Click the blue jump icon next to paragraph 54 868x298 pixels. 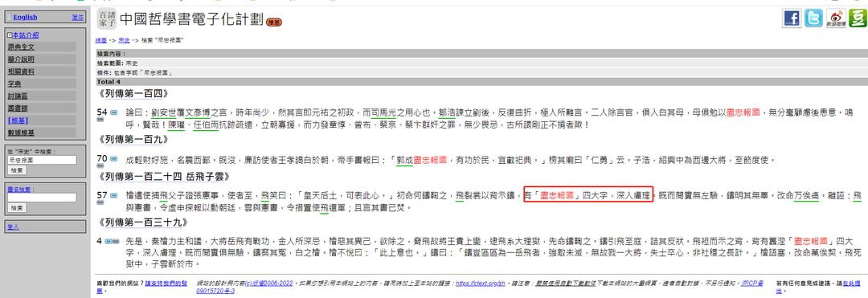(x=113, y=112)
